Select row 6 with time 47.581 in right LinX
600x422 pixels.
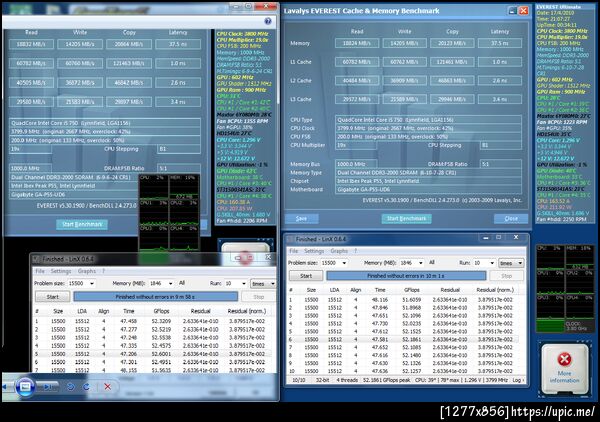point(402,339)
